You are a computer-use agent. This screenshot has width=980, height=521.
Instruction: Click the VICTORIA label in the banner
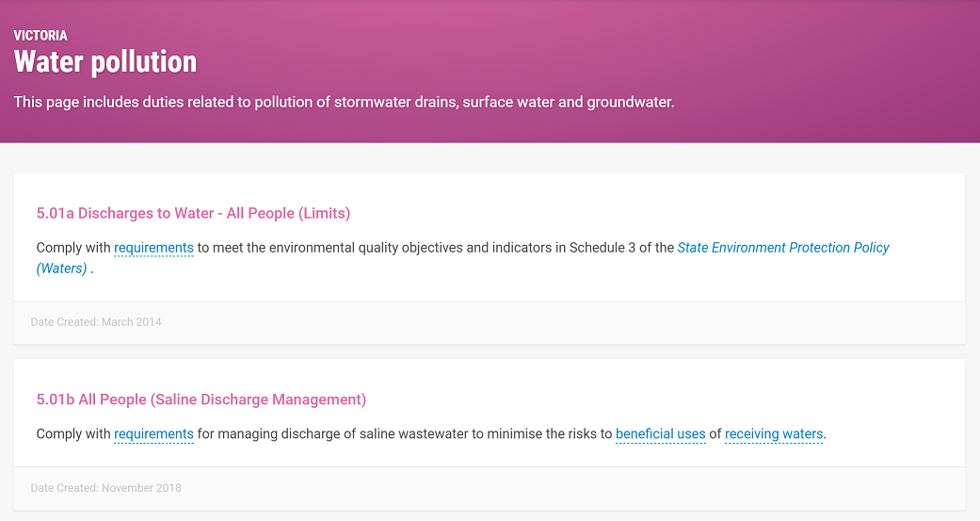tap(40, 36)
